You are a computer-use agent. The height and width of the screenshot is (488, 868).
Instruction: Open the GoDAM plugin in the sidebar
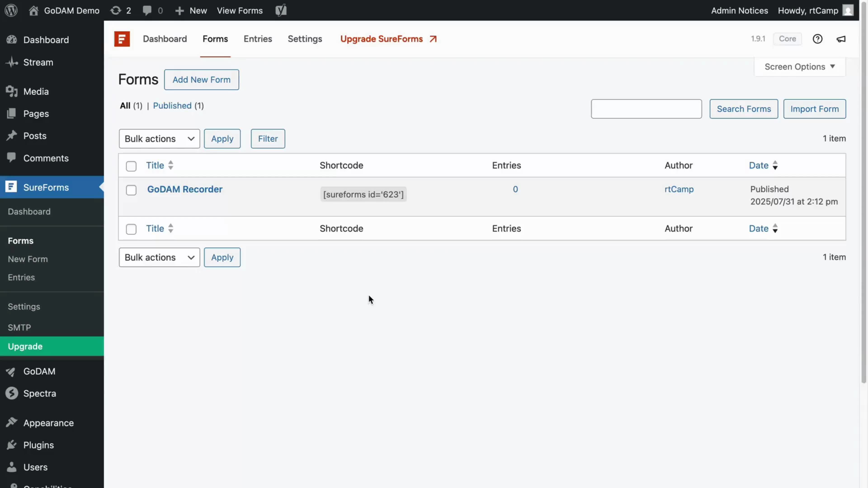pos(39,371)
